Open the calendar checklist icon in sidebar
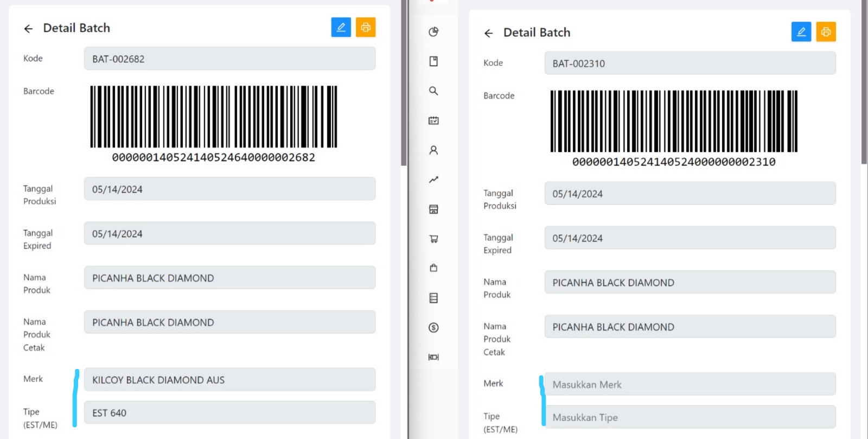 coord(433,120)
